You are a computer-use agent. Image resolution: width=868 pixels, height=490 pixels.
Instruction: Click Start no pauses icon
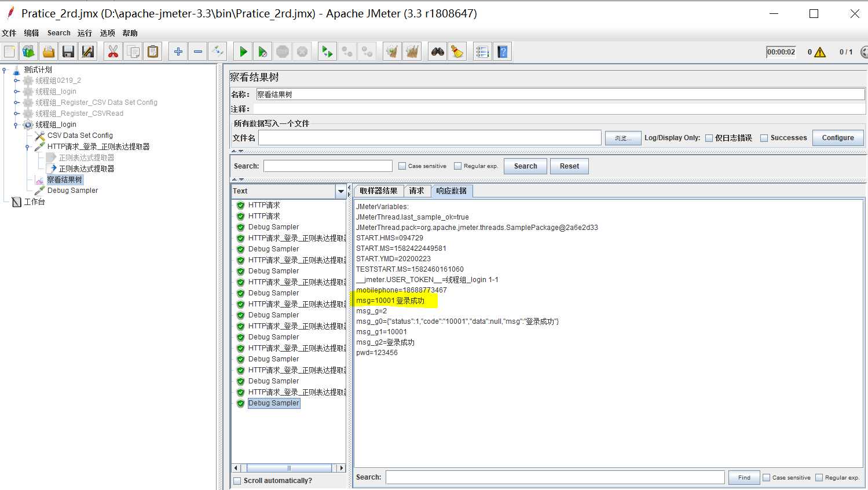coord(263,52)
